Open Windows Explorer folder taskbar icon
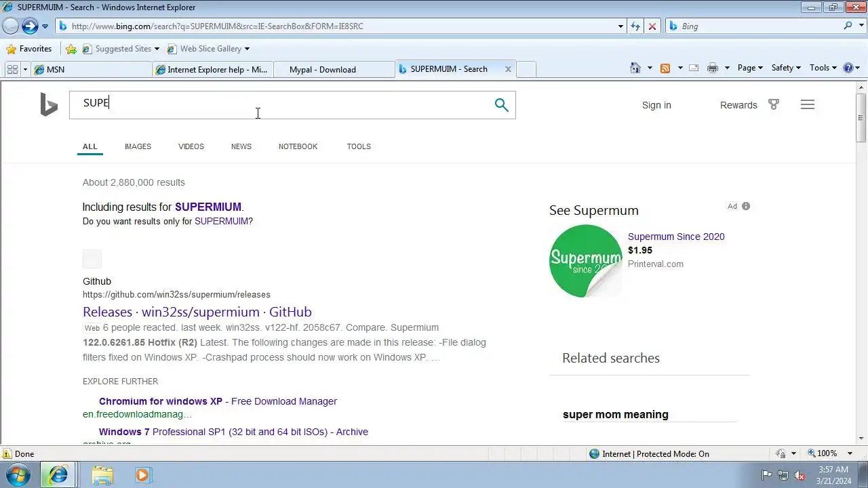 click(102, 475)
